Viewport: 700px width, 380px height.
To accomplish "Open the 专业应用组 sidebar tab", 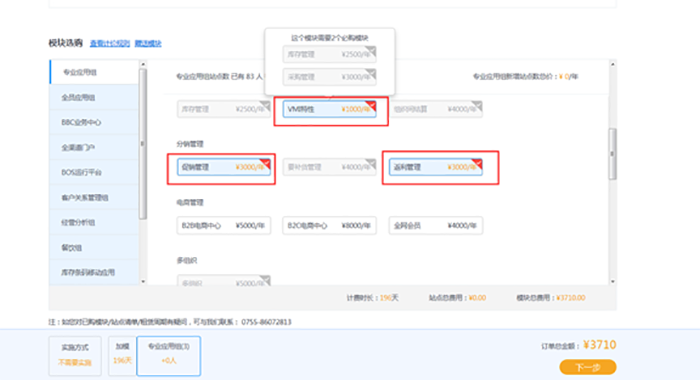I will pos(94,72).
